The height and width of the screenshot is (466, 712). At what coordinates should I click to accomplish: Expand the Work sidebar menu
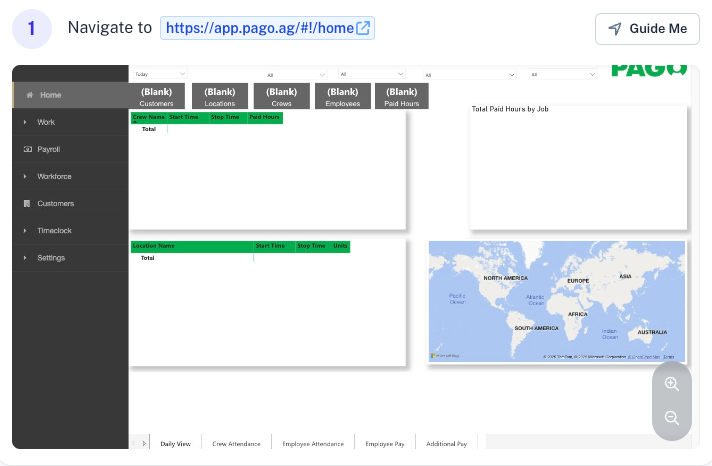pyautogui.click(x=46, y=122)
